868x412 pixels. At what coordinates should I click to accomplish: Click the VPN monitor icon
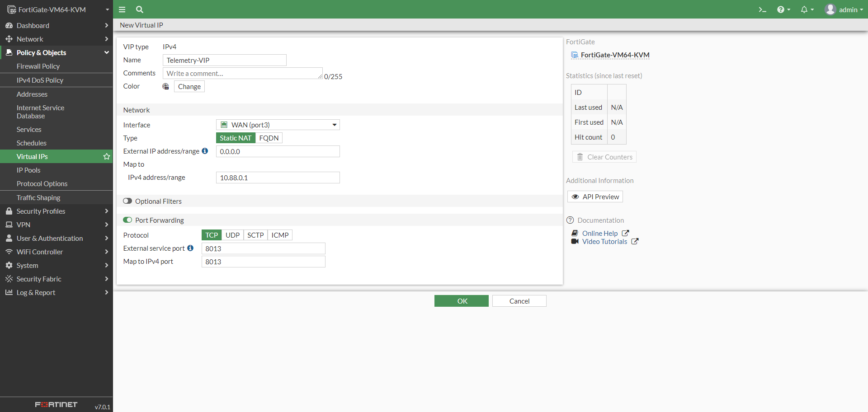click(9, 225)
